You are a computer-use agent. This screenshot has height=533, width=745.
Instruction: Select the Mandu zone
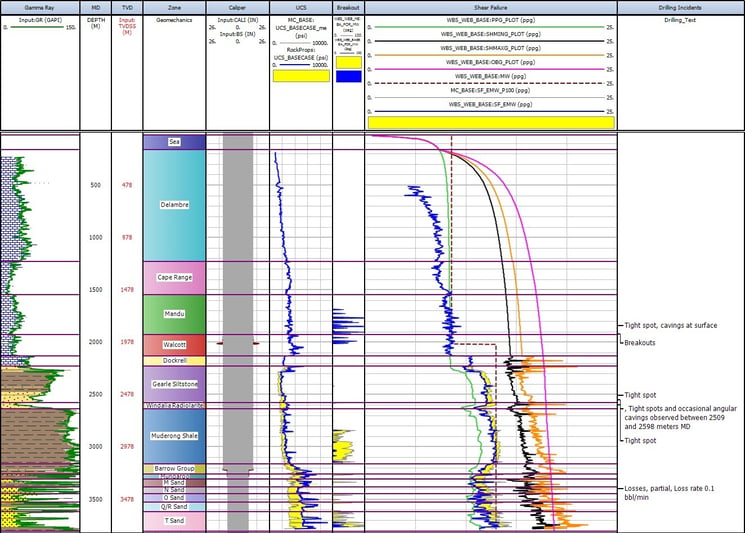(x=174, y=314)
